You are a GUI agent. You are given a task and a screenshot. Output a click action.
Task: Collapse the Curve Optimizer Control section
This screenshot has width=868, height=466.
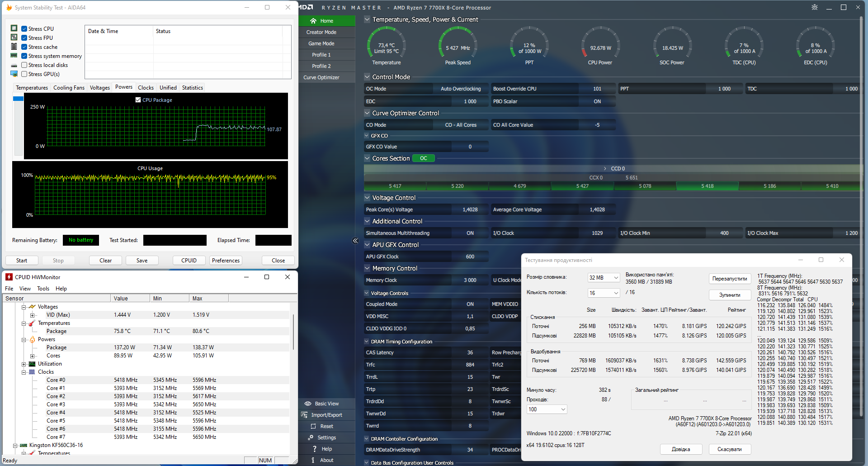tap(367, 113)
